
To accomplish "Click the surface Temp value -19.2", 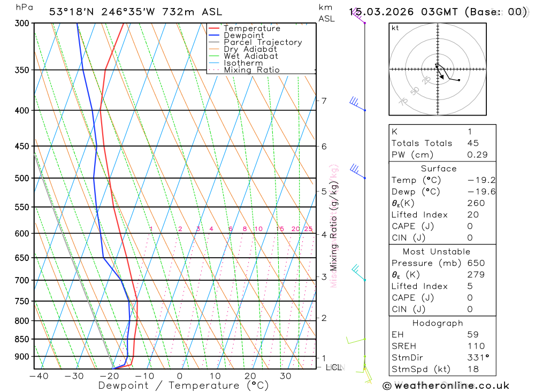I will pos(481,180).
